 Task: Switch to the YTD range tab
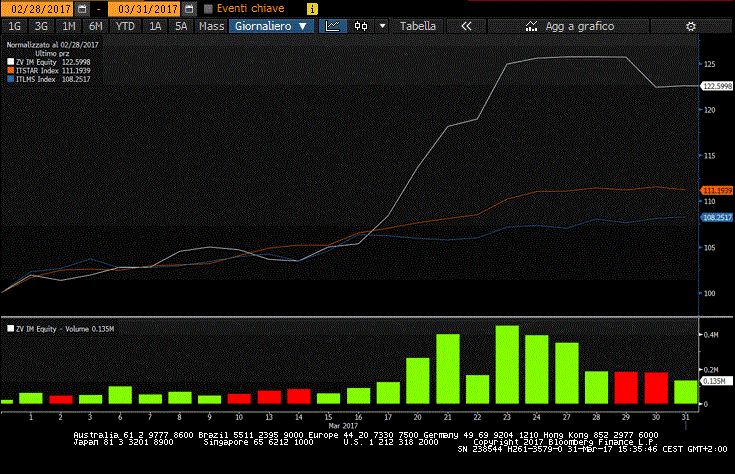tap(125, 26)
